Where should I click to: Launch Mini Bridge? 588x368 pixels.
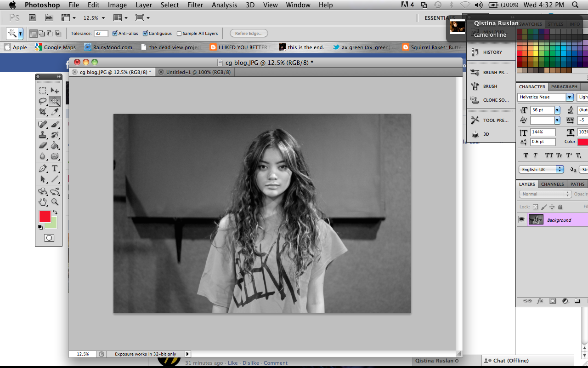point(49,18)
